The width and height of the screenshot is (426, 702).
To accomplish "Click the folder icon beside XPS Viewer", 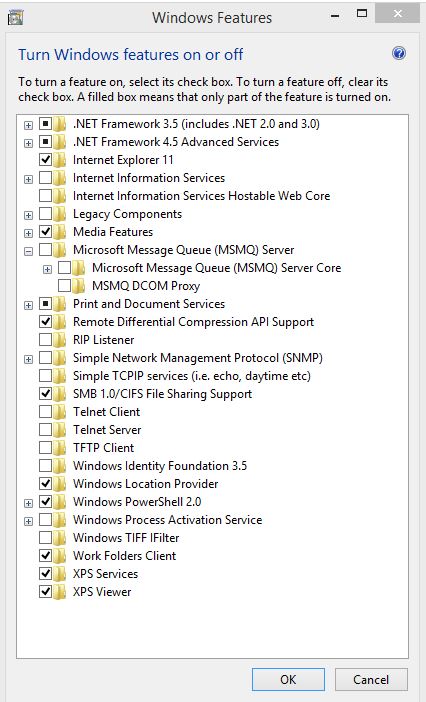I will [x=60, y=591].
